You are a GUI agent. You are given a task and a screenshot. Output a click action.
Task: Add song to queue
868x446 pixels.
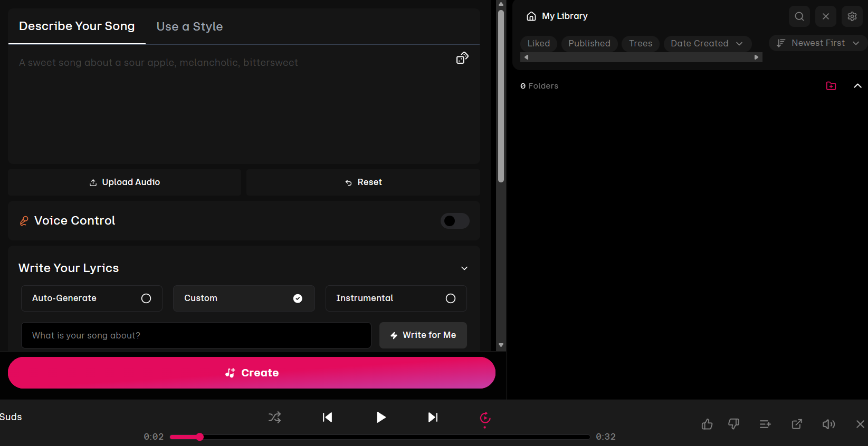click(765, 424)
